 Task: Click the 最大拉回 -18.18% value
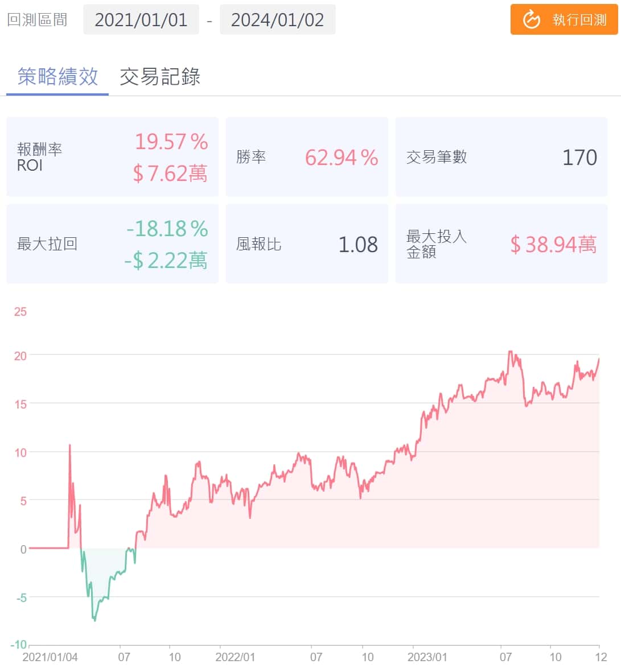[167, 229]
